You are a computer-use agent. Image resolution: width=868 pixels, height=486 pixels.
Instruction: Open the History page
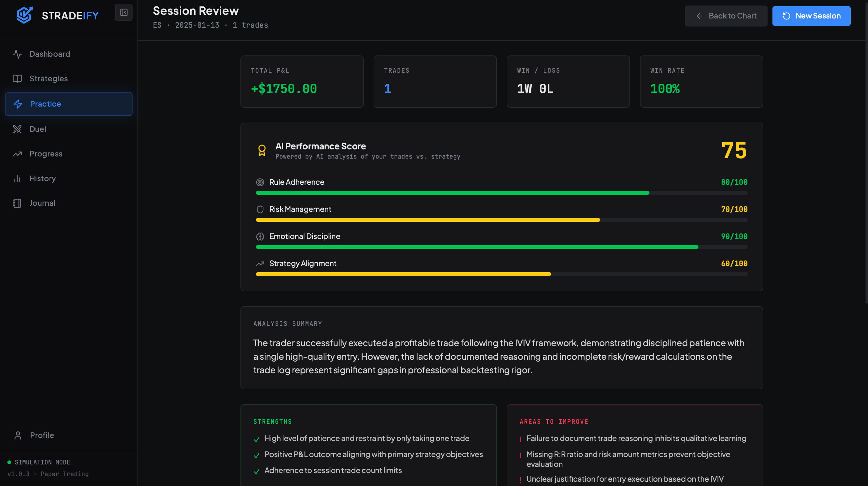(69, 178)
